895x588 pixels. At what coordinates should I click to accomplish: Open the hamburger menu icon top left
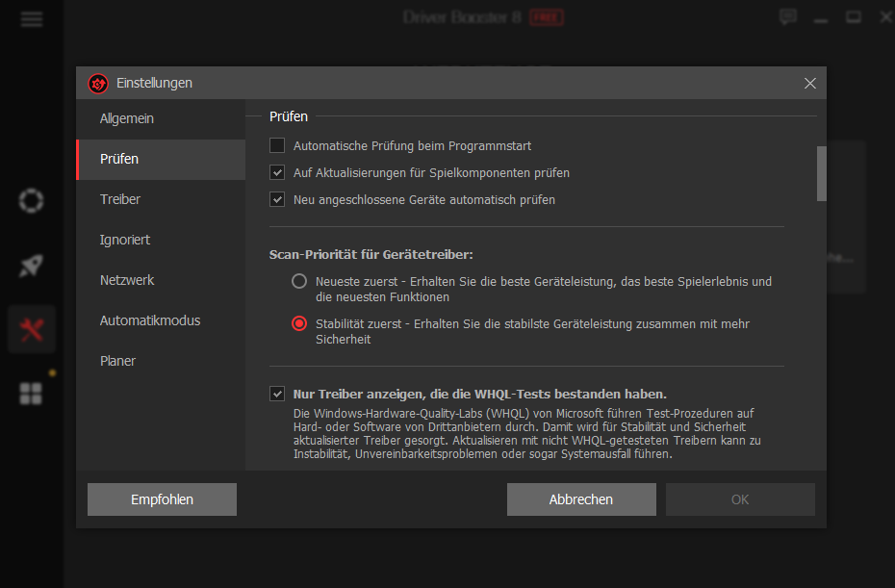click(x=31, y=17)
